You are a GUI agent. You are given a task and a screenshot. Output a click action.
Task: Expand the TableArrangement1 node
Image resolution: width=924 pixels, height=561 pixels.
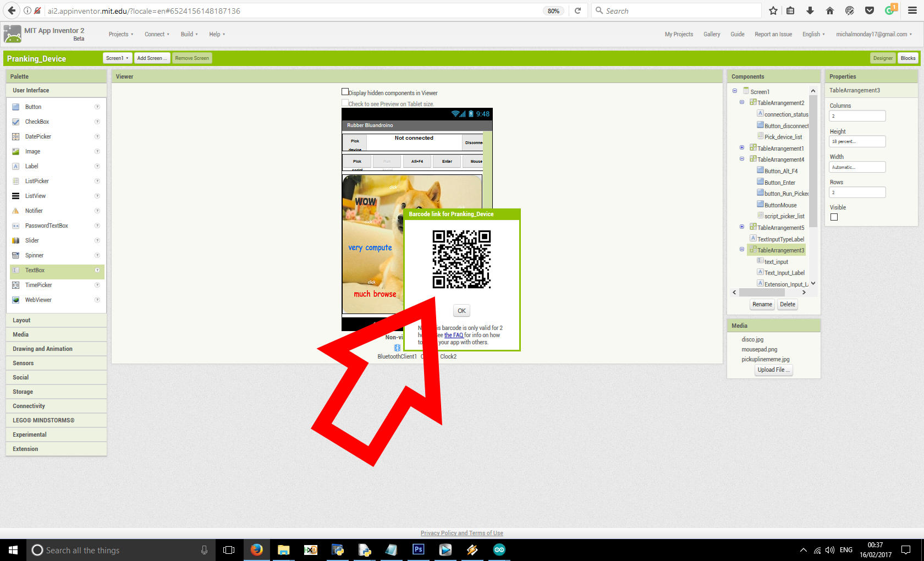point(742,148)
